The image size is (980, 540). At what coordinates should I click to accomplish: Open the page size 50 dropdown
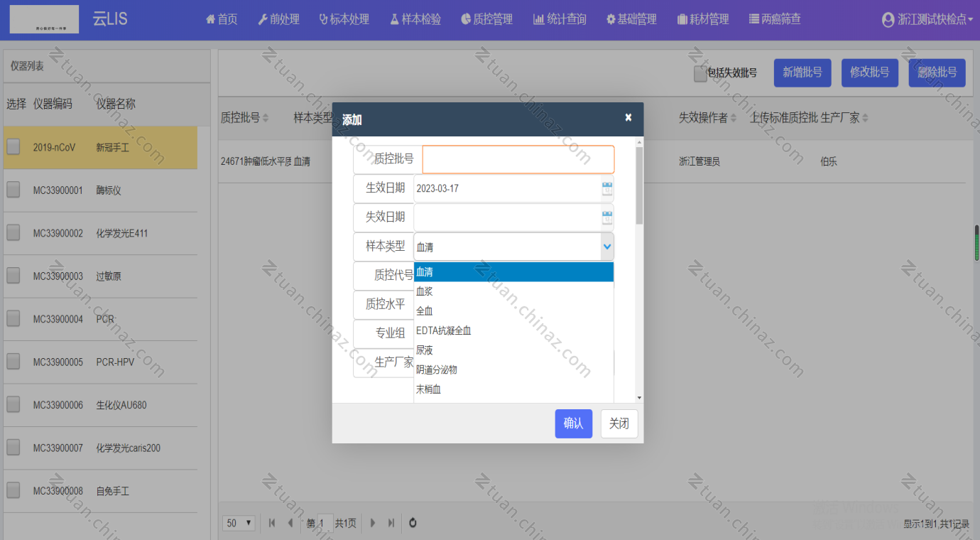tap(239, 523)
